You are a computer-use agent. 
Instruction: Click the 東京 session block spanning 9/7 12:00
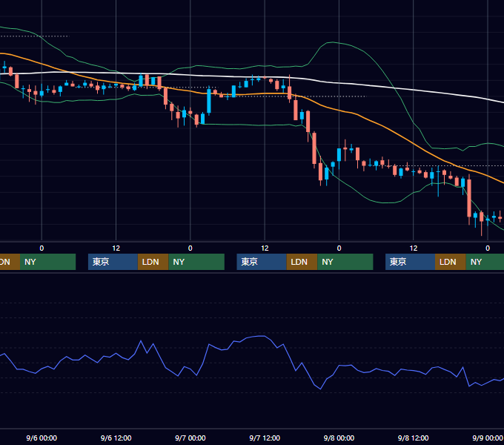(262, 262)
